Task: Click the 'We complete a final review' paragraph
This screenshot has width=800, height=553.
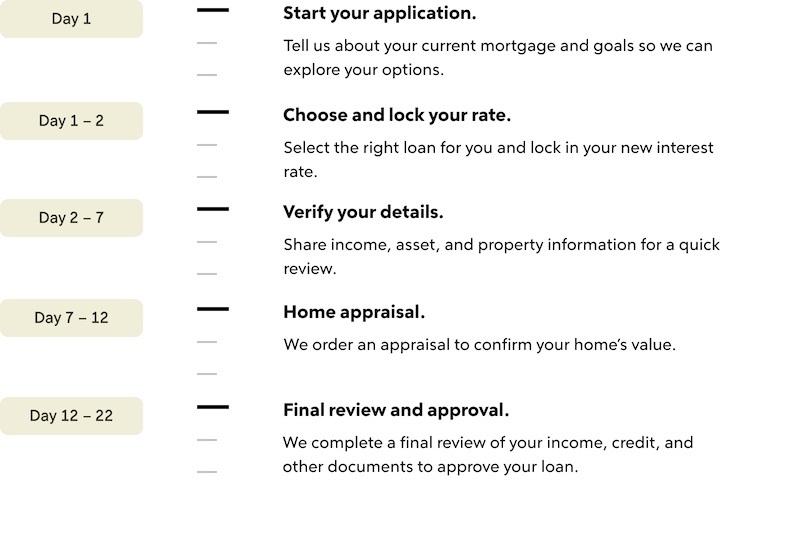Action: pyautogui.click(x=488, y=455)
